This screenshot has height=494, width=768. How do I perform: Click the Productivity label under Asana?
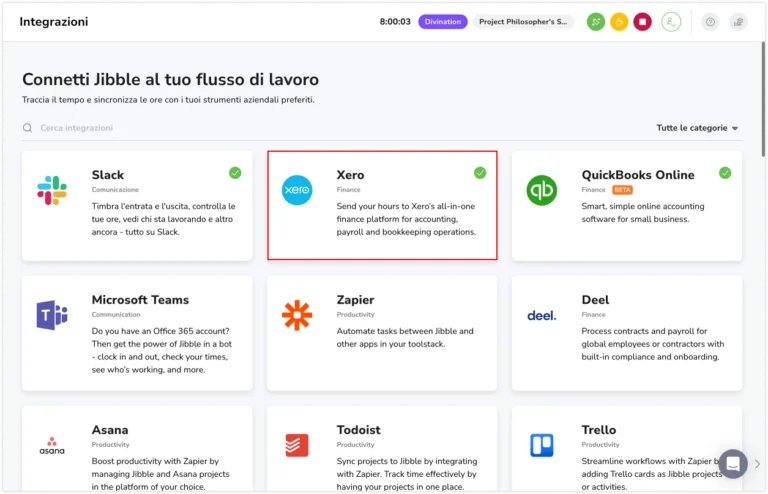tap(111, 445)
